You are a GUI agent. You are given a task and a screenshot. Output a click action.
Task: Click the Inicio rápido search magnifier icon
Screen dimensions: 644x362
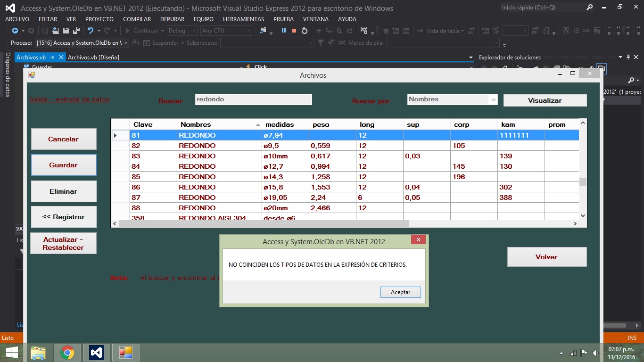point(590,8)
